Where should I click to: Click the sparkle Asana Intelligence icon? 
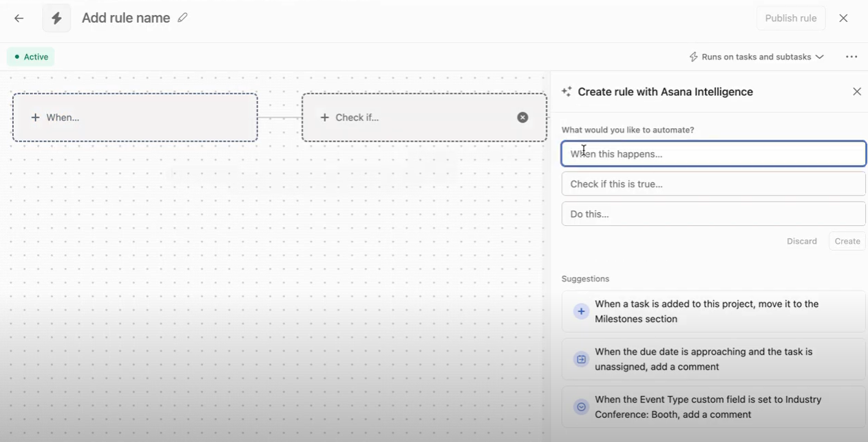[x=567, y=92]
